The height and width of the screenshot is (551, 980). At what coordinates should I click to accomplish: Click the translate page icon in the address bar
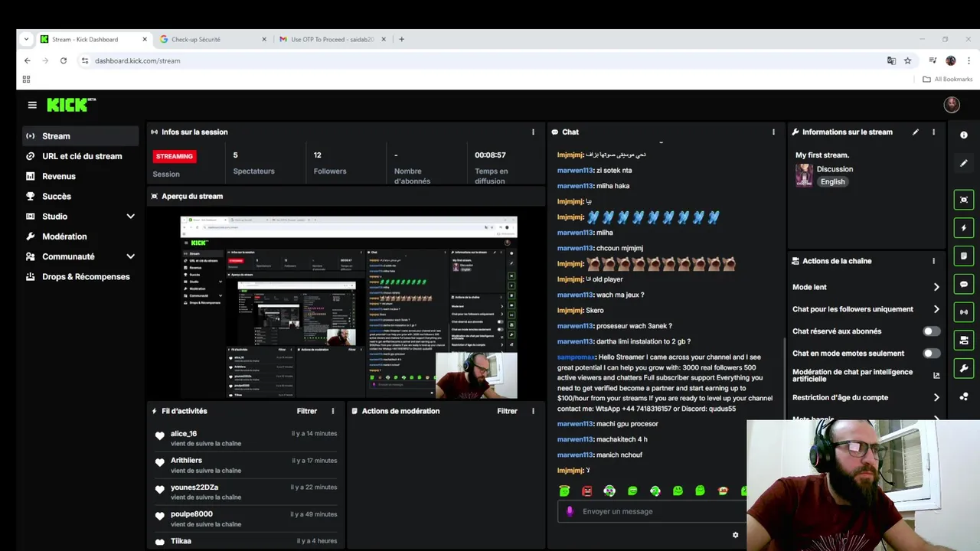pyautogui.click(x=891, y=60)
